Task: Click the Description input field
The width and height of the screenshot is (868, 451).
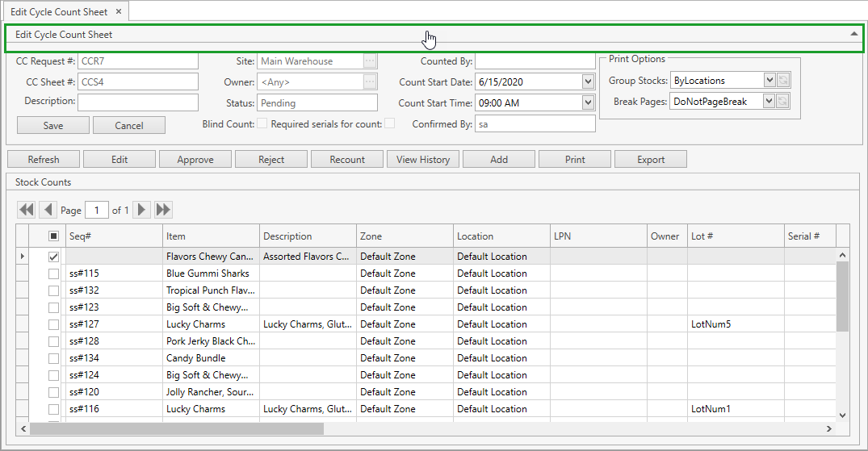Action: coord(138,102)
